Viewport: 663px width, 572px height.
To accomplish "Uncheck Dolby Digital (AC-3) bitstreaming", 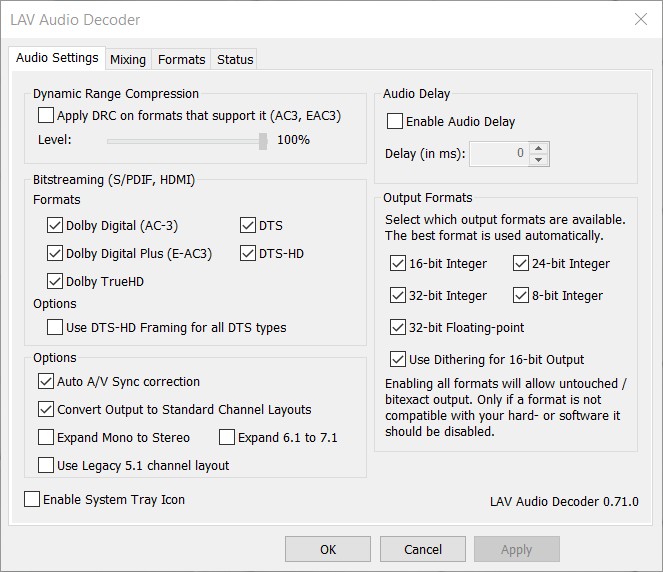I will 55,226.
